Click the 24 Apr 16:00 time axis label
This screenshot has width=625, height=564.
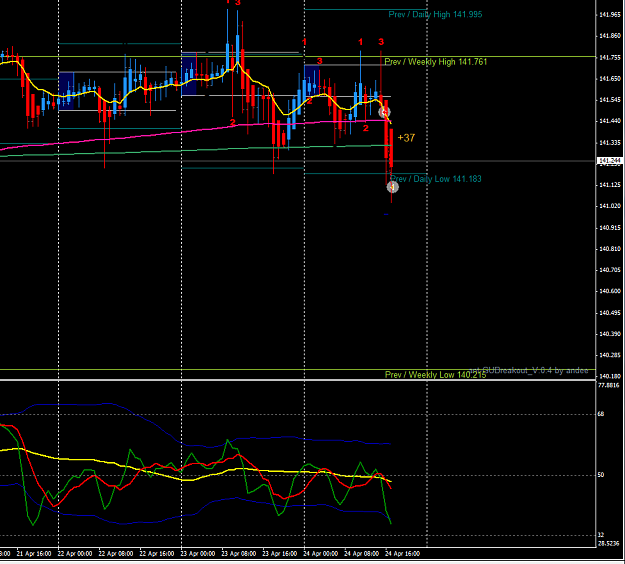[x=403, y=554]
